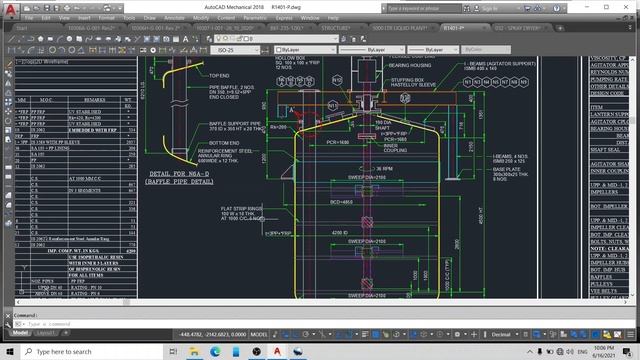The width and height of the screenshot is (640, 360).
Task: Click the Customization menu icon in status bar
Action: click(631, 334)
